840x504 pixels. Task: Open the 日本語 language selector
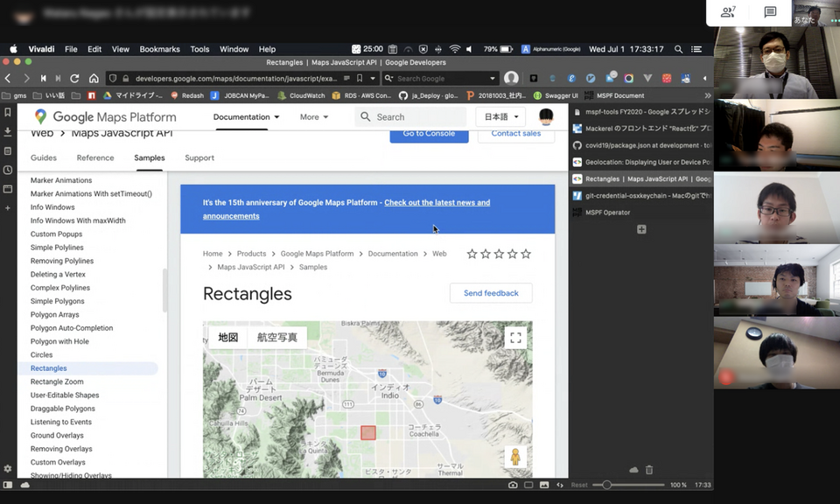pyautogui.click(x=500, y=116)
